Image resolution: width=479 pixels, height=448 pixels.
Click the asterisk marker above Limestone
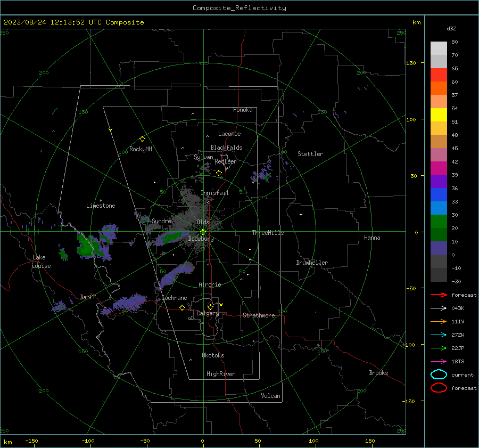[x=101, y=201]
